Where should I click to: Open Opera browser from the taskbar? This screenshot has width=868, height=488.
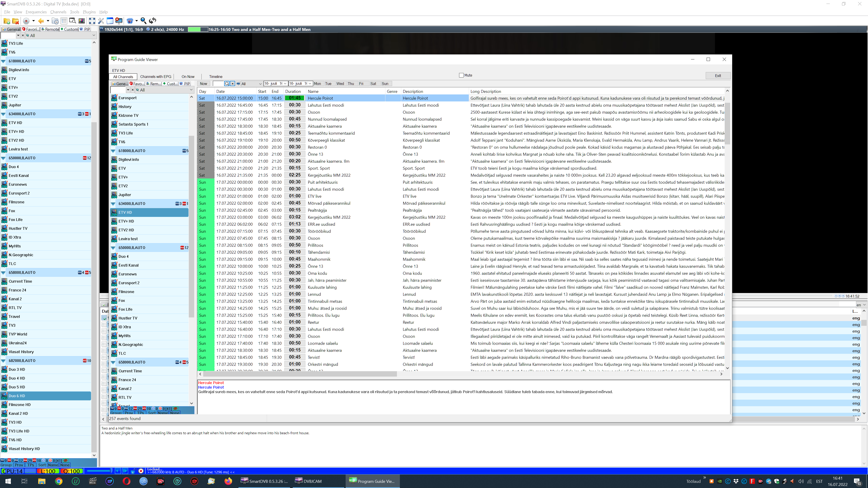click(x=127, y=481)
